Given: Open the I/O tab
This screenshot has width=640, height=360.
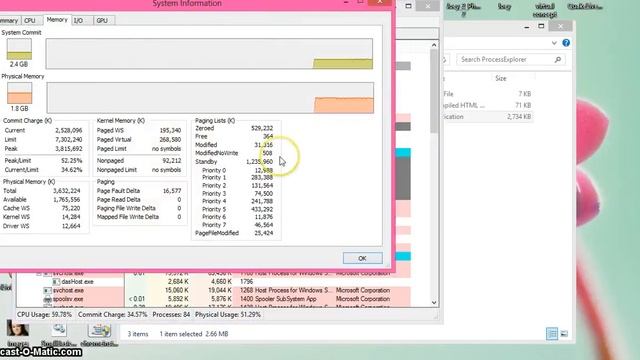Looking at the screenshot, I should point(78,20).
